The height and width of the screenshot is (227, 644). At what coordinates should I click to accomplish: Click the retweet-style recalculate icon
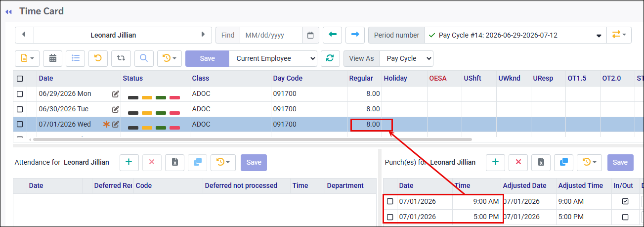pos(121,58)
